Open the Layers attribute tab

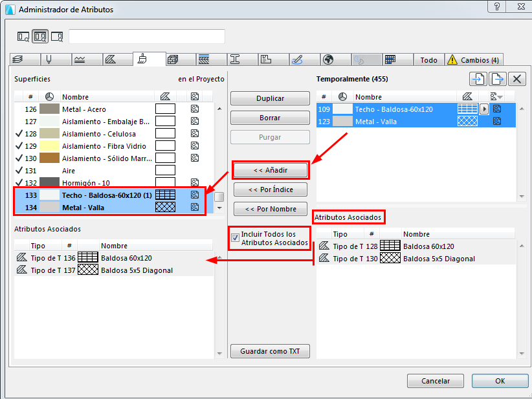(25, 59)
